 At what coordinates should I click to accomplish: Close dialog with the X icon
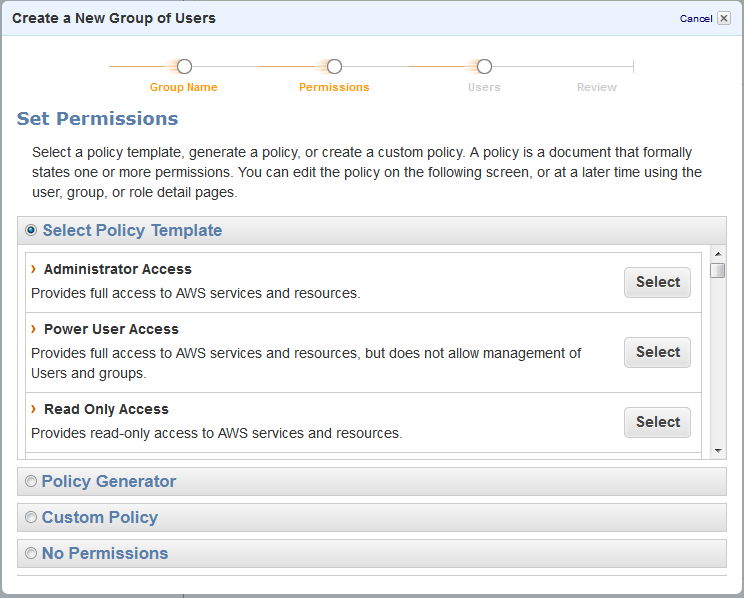tap(724, 18)
